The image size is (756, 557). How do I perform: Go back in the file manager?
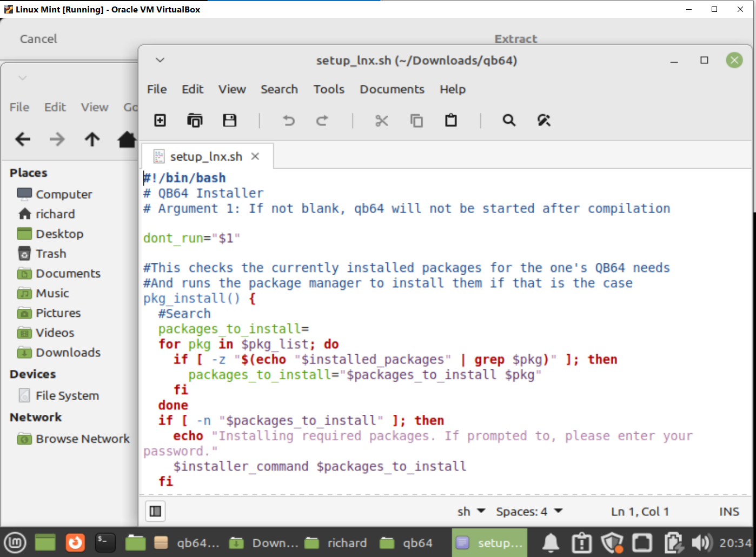click(23, 140)
